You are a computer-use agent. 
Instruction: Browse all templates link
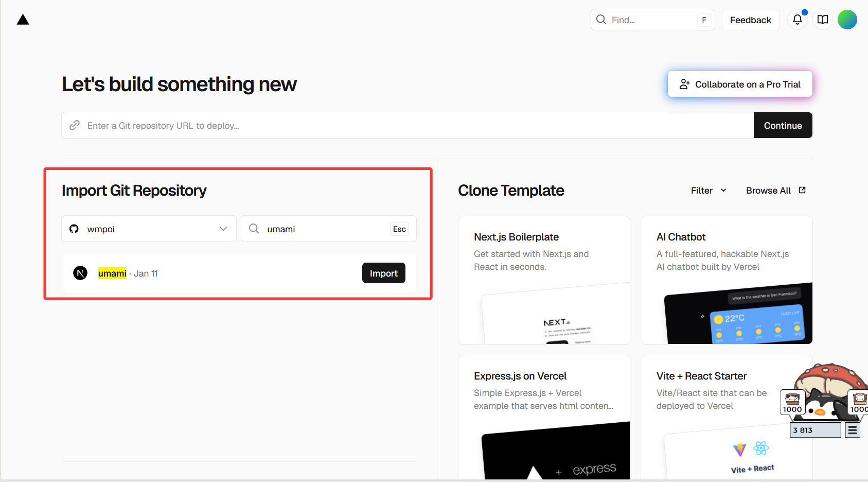(x=768, y=191)
